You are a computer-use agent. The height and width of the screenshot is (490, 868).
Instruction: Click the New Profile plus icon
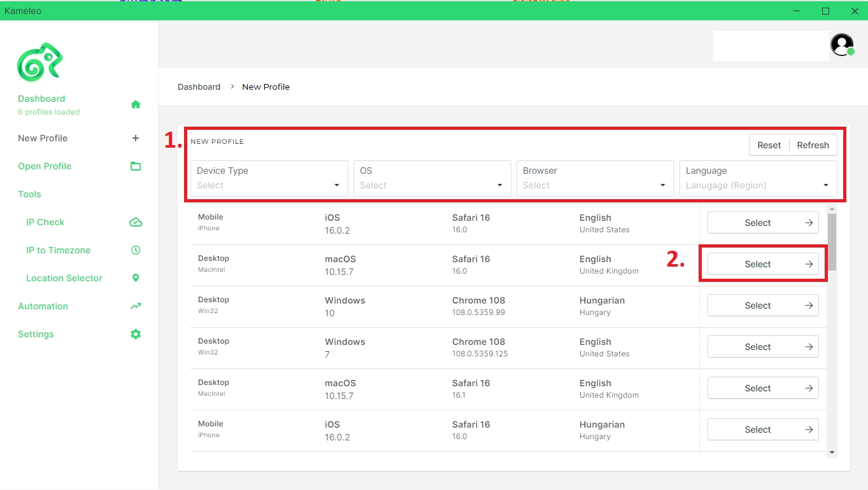(136, 138)
